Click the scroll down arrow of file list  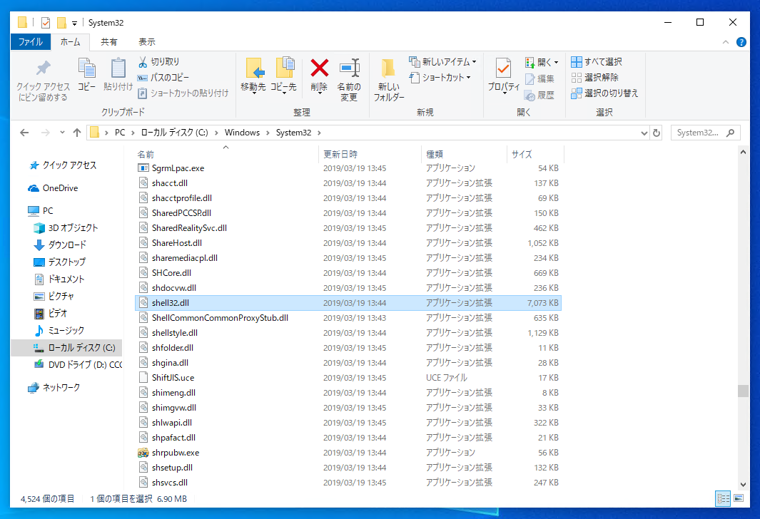[743, 484]
